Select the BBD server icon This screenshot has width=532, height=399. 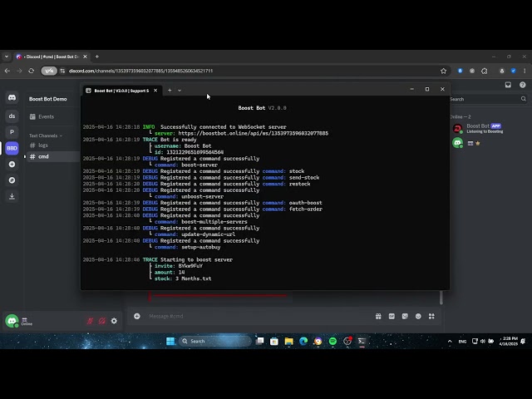tap(12, 148)
